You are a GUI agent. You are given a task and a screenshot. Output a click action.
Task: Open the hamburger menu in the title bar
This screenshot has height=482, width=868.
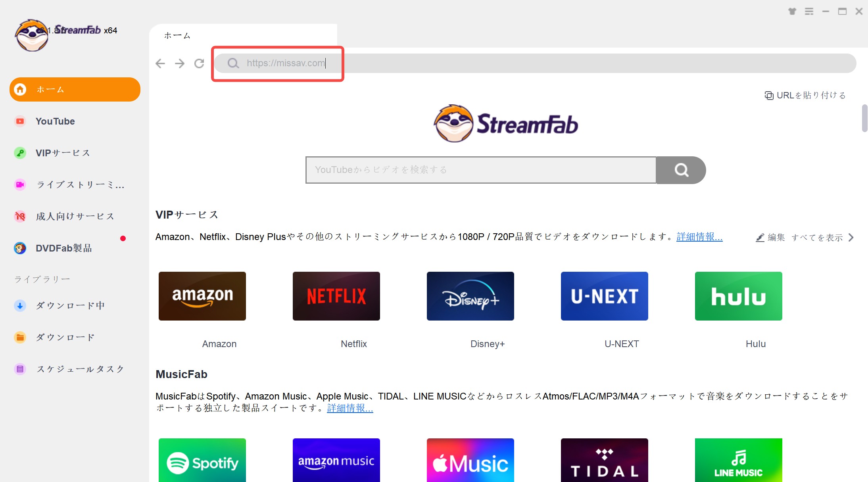click(808, 12)
